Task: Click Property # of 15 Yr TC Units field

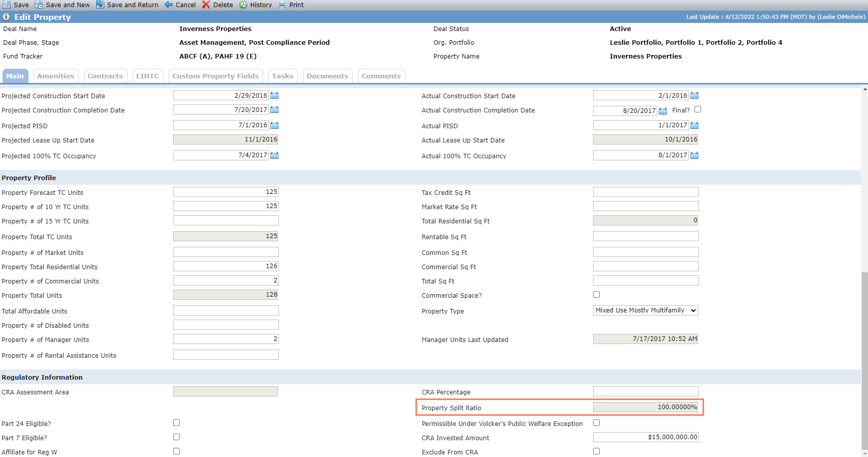Action: [x=226, y=220]
